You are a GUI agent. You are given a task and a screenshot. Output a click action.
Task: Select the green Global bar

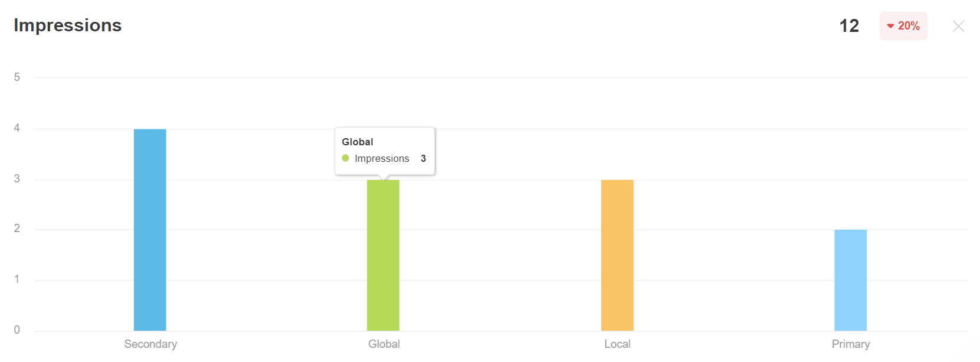[383, 255]
